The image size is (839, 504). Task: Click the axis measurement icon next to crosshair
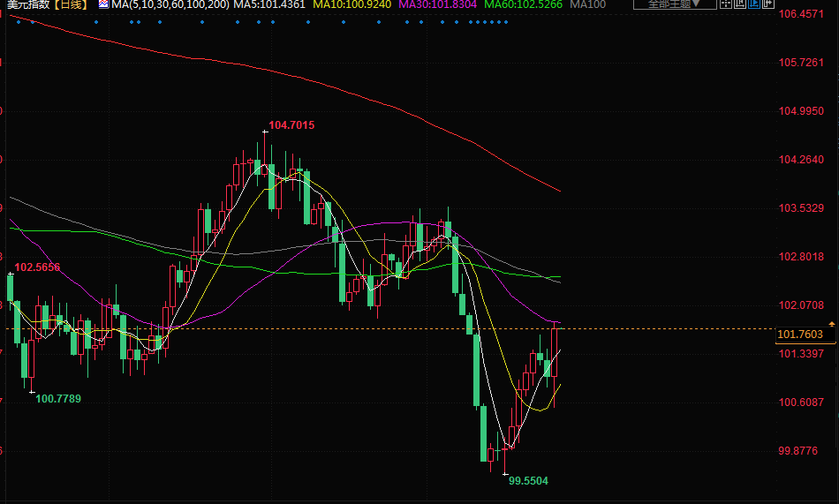[740, 4]
